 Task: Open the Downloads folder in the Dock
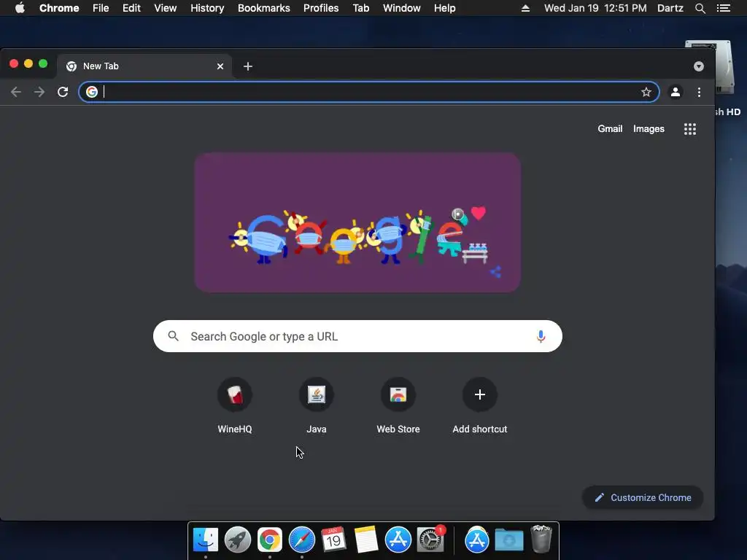pyautogui.click(x=508, y=540)
